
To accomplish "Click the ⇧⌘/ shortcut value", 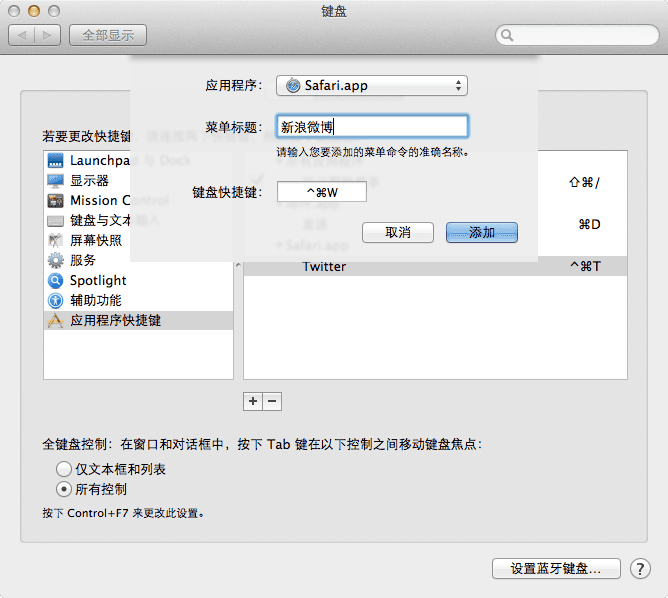I will [x=584, y=182].
